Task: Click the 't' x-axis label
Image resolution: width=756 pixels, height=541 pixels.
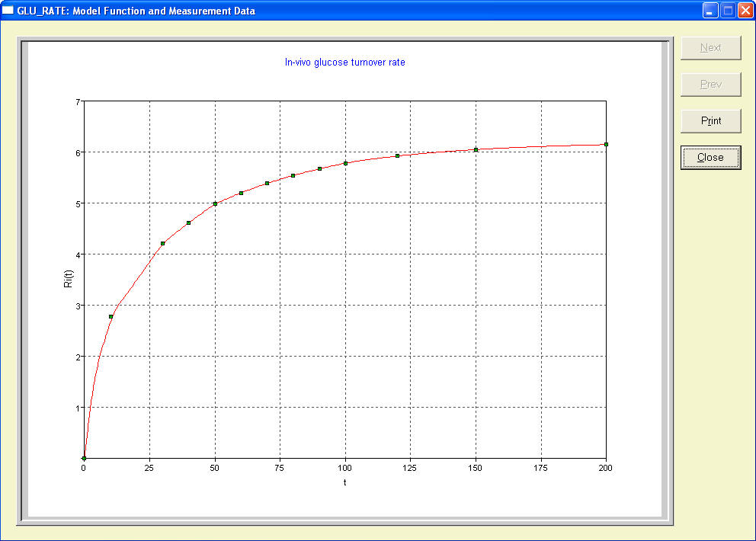Action: coord(344,482)
